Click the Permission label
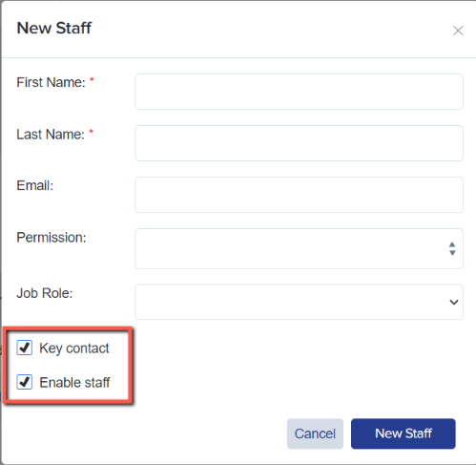Image resolution: width=476 pixels, height=465 pixels. (x=52, y=238)
